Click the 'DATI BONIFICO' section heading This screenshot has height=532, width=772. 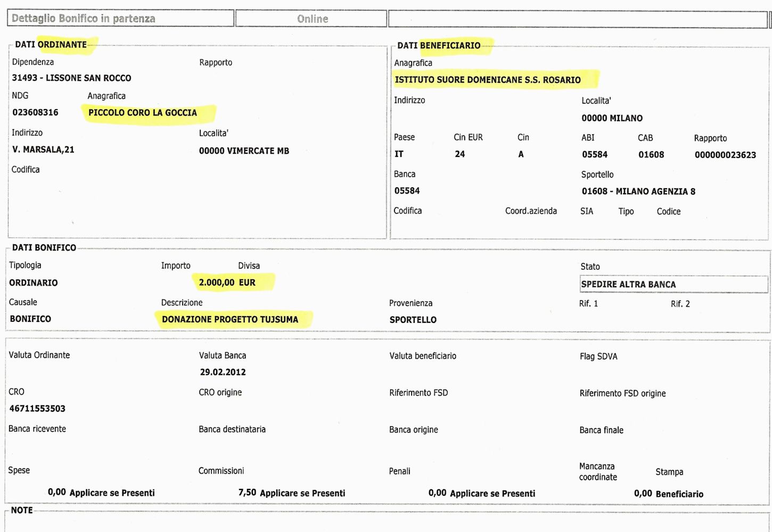[44, 248]
